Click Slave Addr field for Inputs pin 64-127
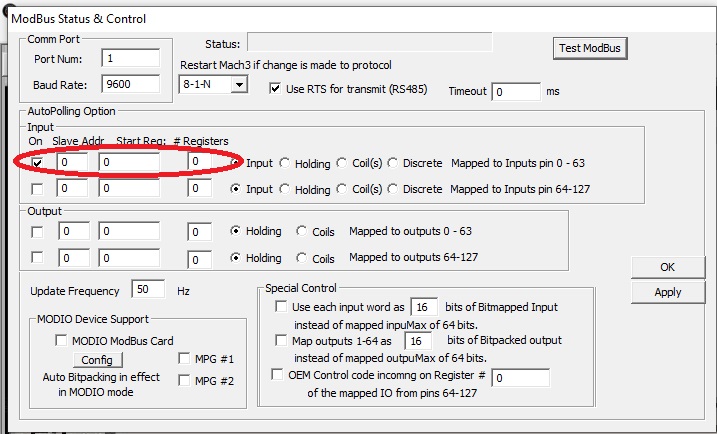Image resolution: width=717 pixels, height=434 pixels. point(72,188)
